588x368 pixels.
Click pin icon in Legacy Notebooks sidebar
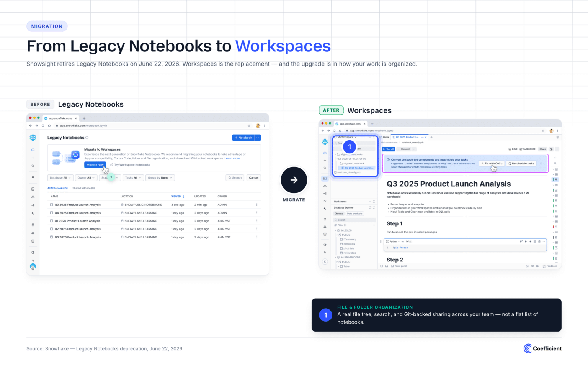tap(33, 177)
